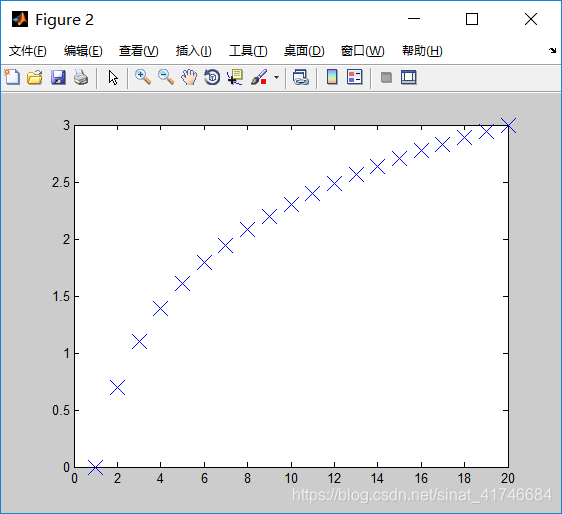This screenshot has height=514, width=562.
Task: Open file with the folder icon
Action: pyautogui.click(x=35, y=77)
